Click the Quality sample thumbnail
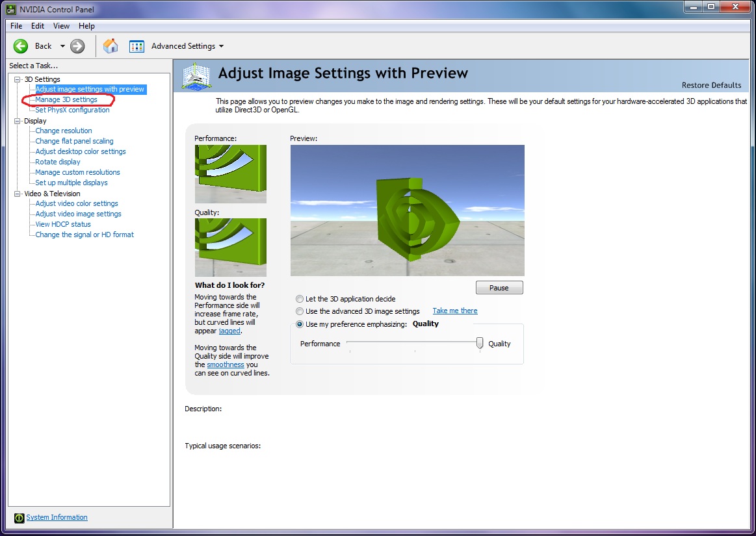 click(231, 248)
